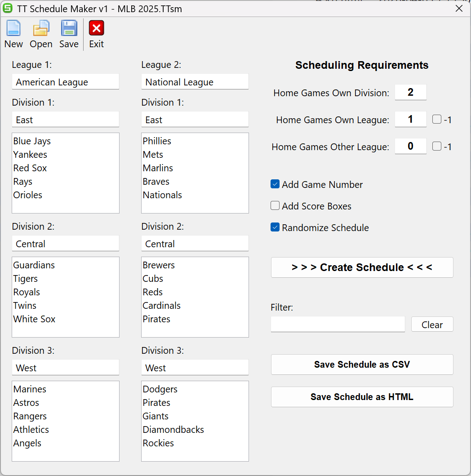This screenshot has height=476, width=471.
Task: Toggle the -1 checkbox for Own League
Action: pos(437,120)
